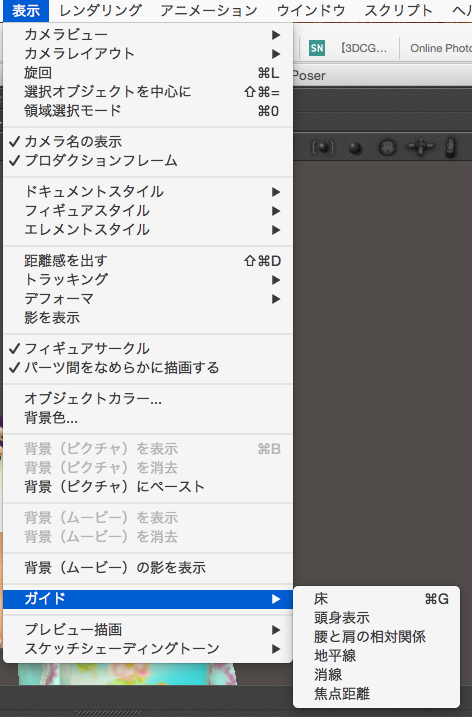Open the Online Photo bookmark
The width and height of the screenshot is (472, 717).
click(441, 48)
